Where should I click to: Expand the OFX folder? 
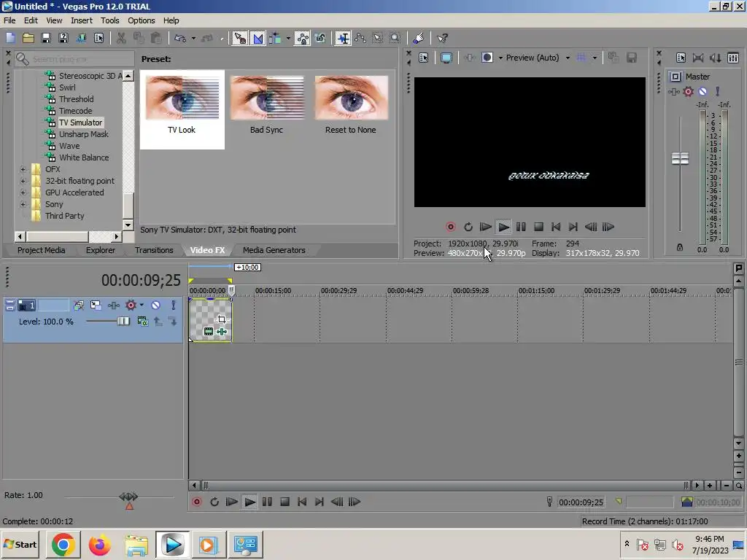coord(23,169)
